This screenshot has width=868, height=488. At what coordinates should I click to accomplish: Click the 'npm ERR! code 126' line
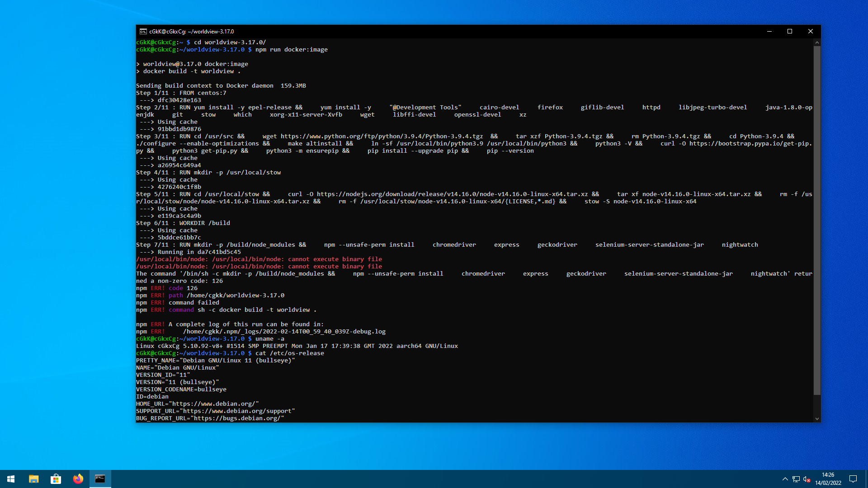[167, 288]
